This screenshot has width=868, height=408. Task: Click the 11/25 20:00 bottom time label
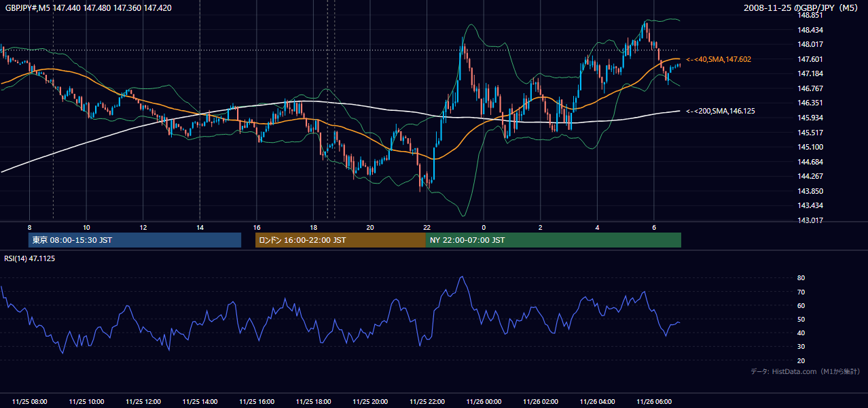tap(369, 402)
